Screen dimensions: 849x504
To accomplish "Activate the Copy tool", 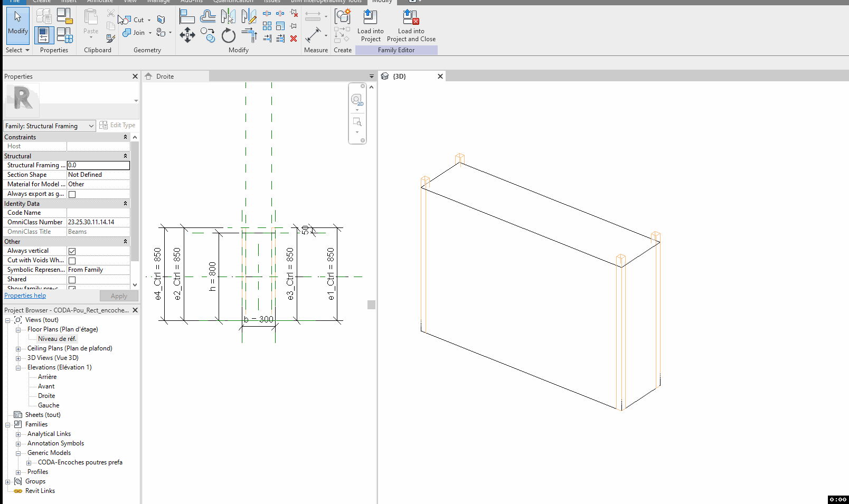I will (x=207, y=35).
